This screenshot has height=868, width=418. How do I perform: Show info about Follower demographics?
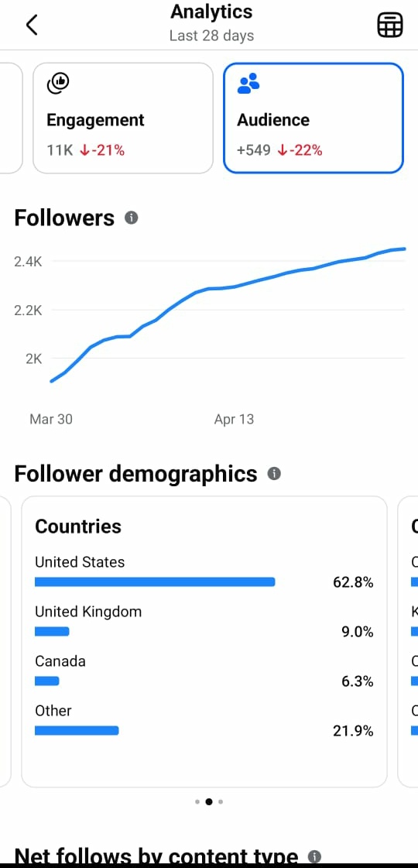274,474
